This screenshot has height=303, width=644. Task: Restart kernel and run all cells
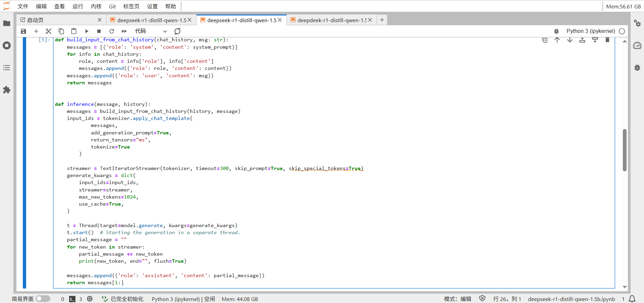pos(124,31)
